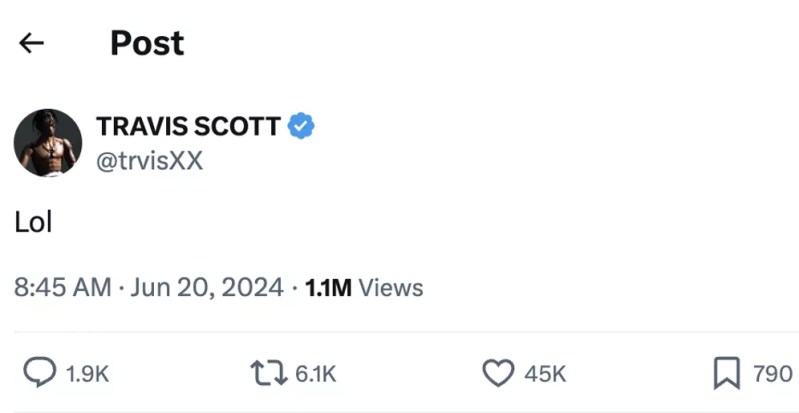Click the 8:45 AM timestamp
Viewport: 799px width, 413px height.
tap(62, 288)
